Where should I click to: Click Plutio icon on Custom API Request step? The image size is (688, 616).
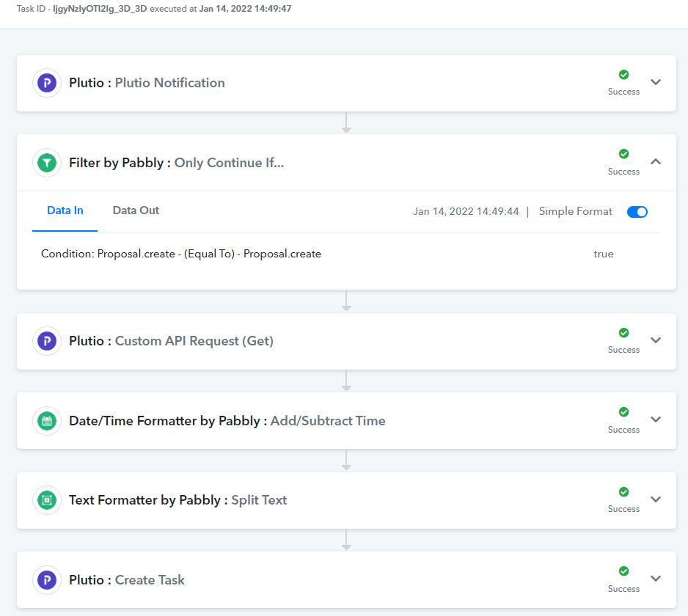[x=46, y=341]
